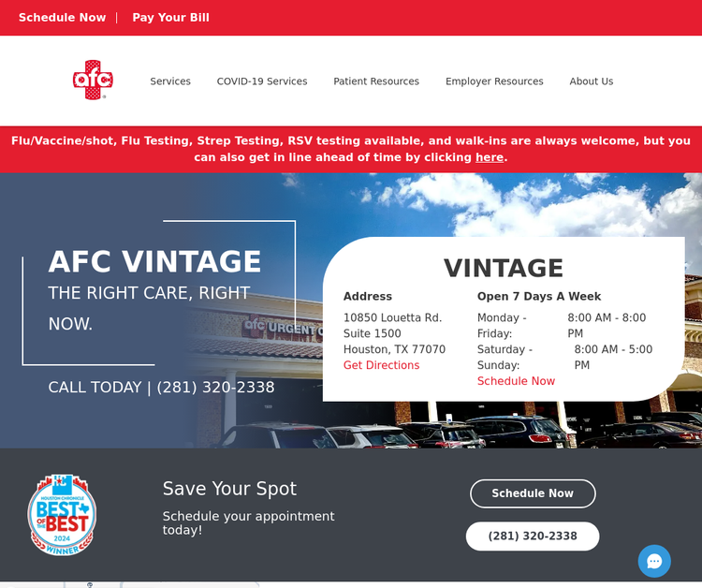Click the AFC logo icon
The width and height of the screenshot is (702, 588).
pos(93,81)
